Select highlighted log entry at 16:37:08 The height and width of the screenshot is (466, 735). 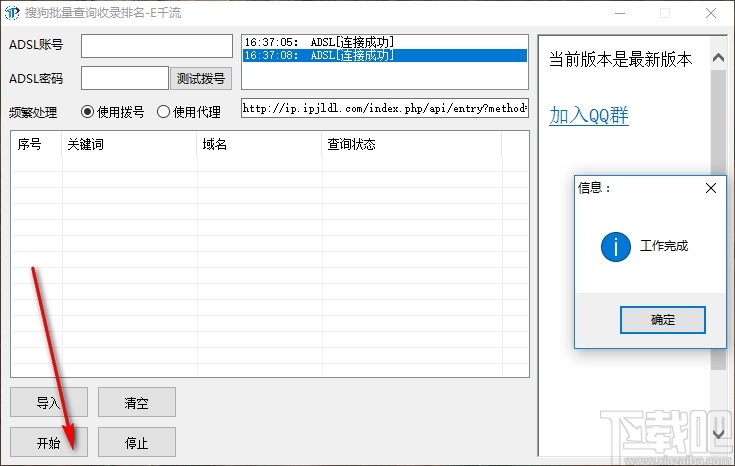click(x=384, y=55)
